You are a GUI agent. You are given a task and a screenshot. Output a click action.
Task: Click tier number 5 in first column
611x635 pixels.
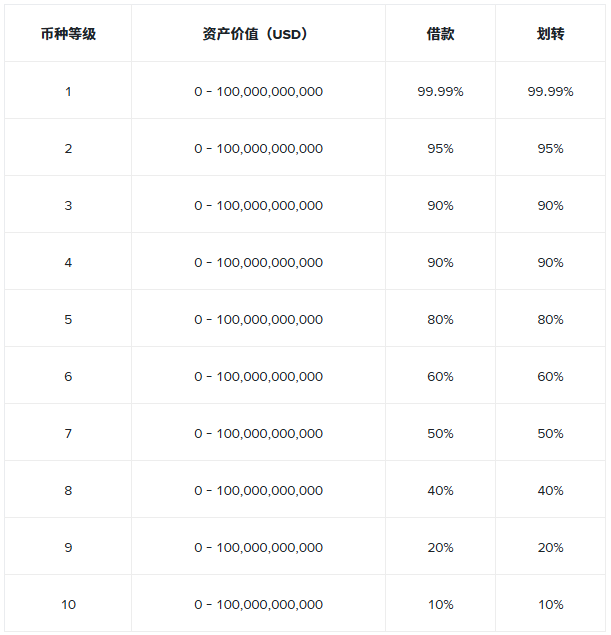pos(68,319)
